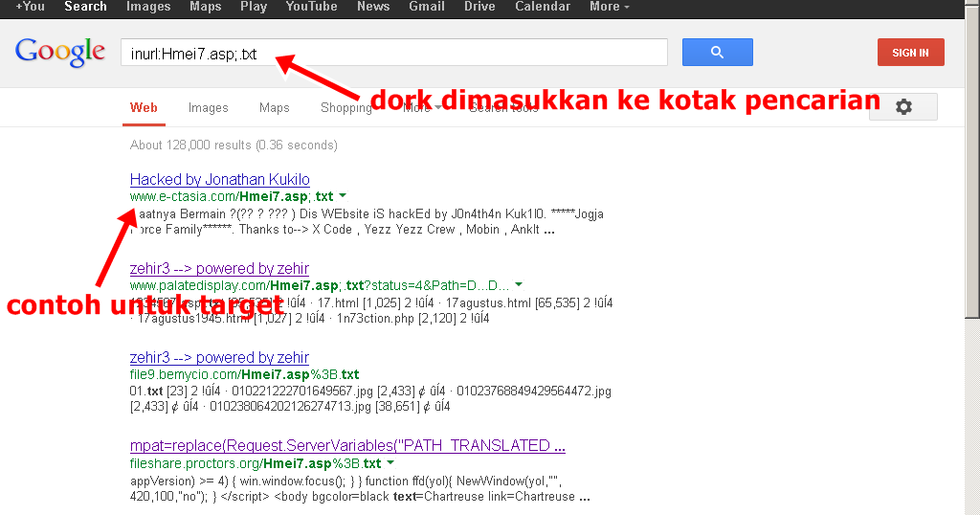980x515 pixels.
Task: Click the About 128,000 results text
Action: point(234,145)
